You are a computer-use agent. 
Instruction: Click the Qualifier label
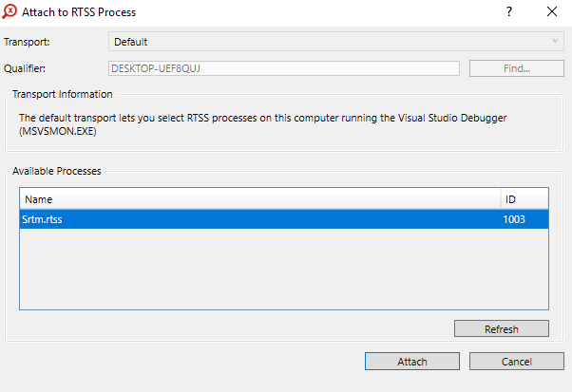click(x=25, y=68)
